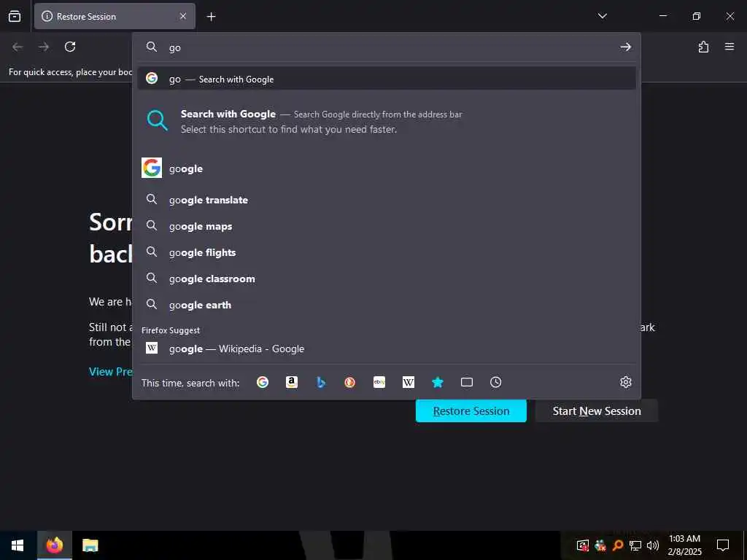The image size is (747, 560).
Task: Search this time with Amazon icon
Action: (292, 382)
